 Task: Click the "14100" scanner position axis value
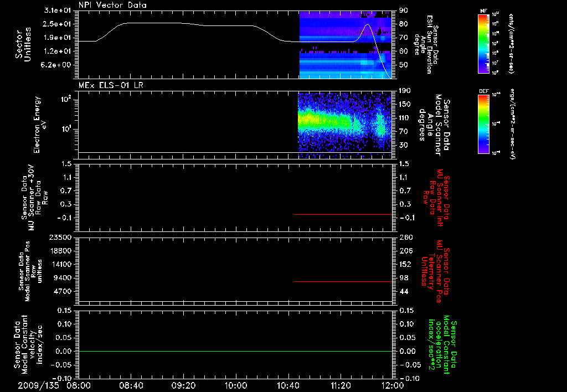60,264
